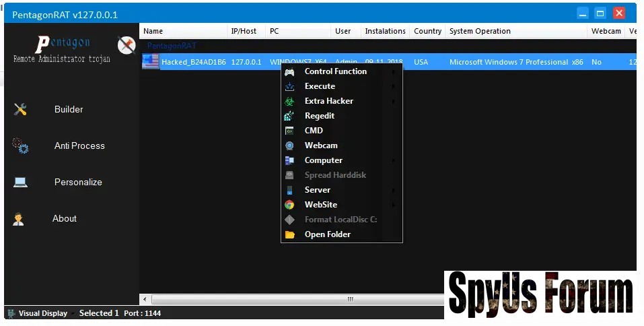Select the Execute menu entry
644x326 pixels.
tap(320, 86)
